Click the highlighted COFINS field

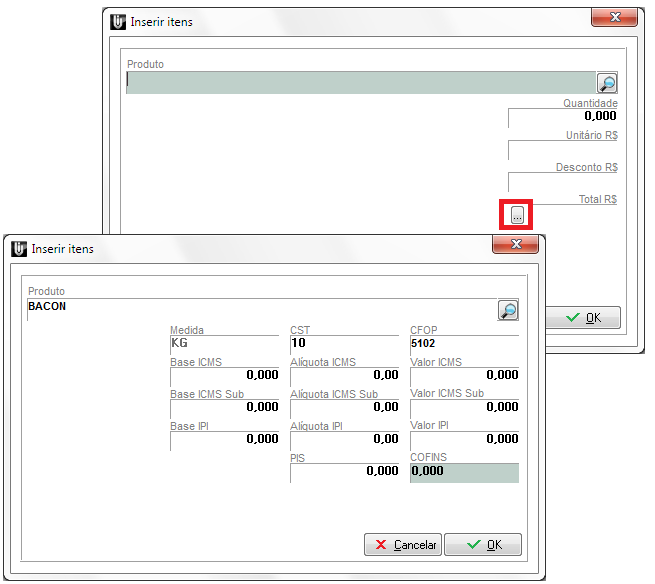point(464,472)
